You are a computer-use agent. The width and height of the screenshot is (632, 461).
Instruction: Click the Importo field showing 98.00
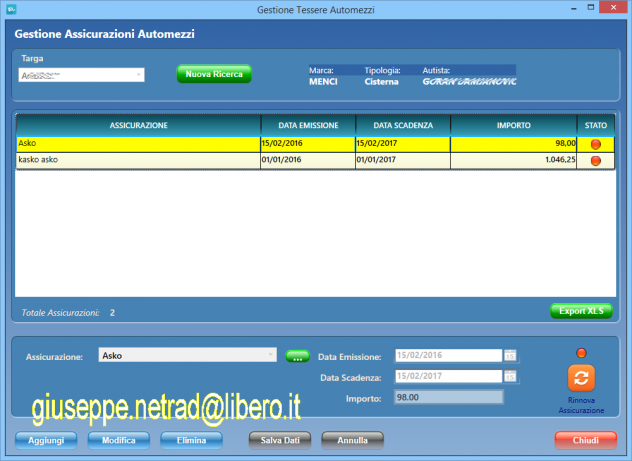click(449, 397)
